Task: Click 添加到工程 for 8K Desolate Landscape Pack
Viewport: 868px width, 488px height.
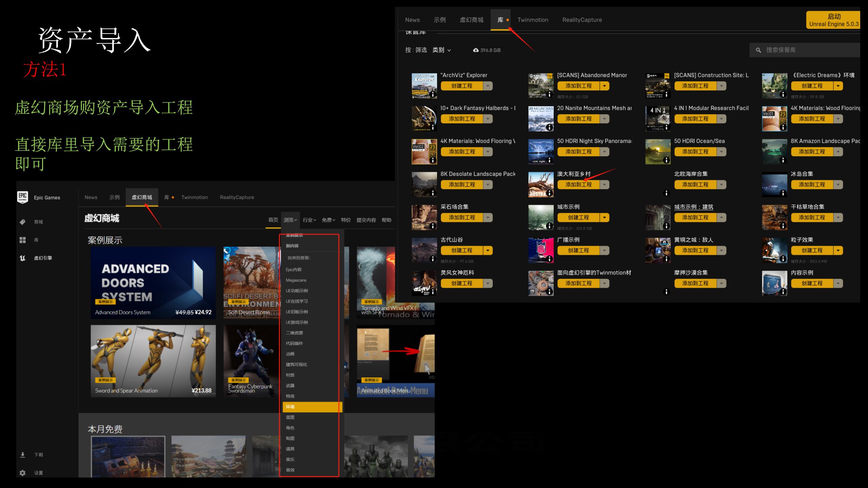Action: tap(462, 185)
